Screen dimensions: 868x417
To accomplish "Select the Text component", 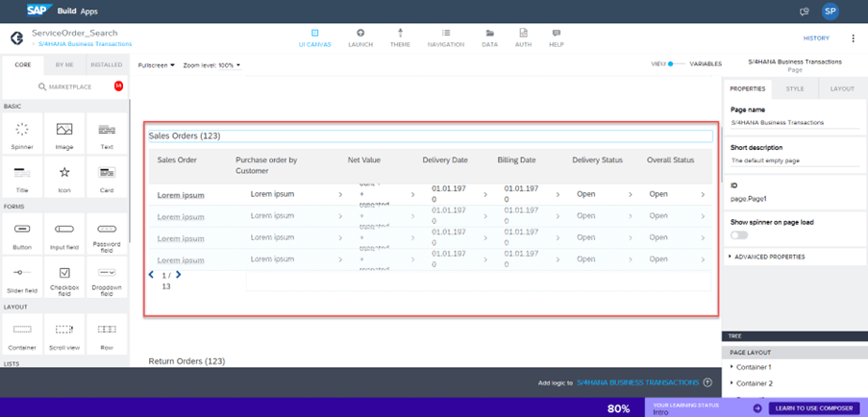I will click(x=107, y=134).
